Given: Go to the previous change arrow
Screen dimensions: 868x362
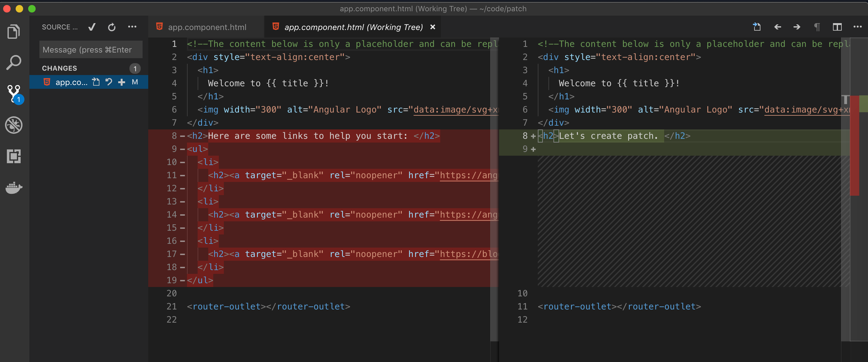Looking at the screenshot, I should tap(777, 27).
